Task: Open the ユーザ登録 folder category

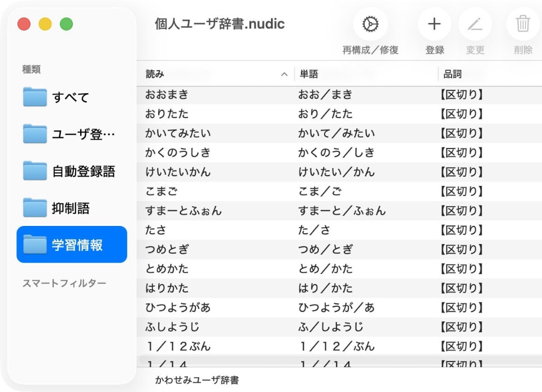Action: (x=71, y=134)
